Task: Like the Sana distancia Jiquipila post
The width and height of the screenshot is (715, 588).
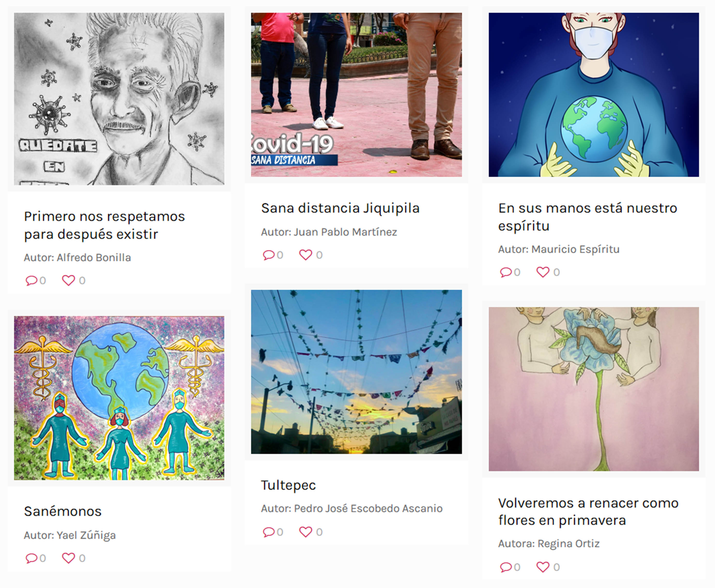Action: pos(305,255)
